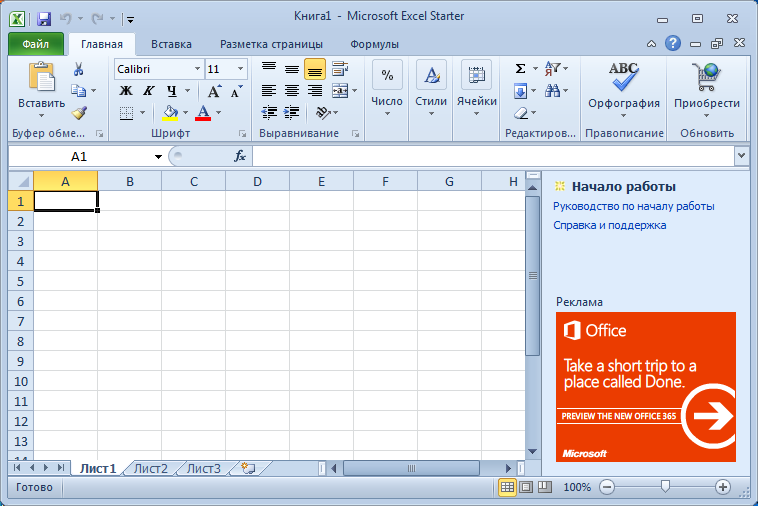Toggle Underline (Ч) formatting

tap(172, 91)
